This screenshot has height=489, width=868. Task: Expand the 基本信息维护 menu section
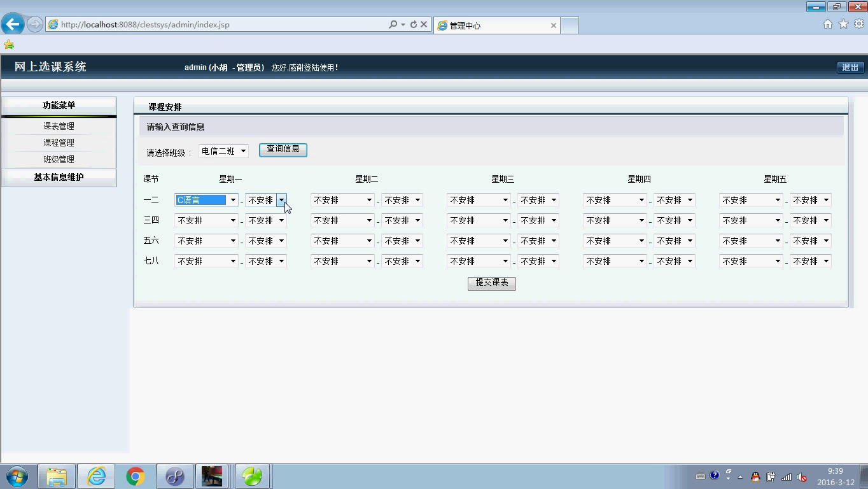click(59, 177)
